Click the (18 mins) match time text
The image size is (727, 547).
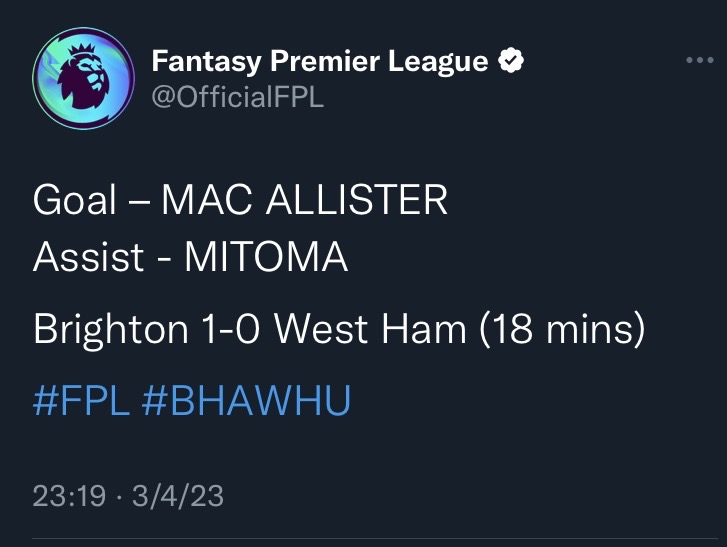(562, 329)
